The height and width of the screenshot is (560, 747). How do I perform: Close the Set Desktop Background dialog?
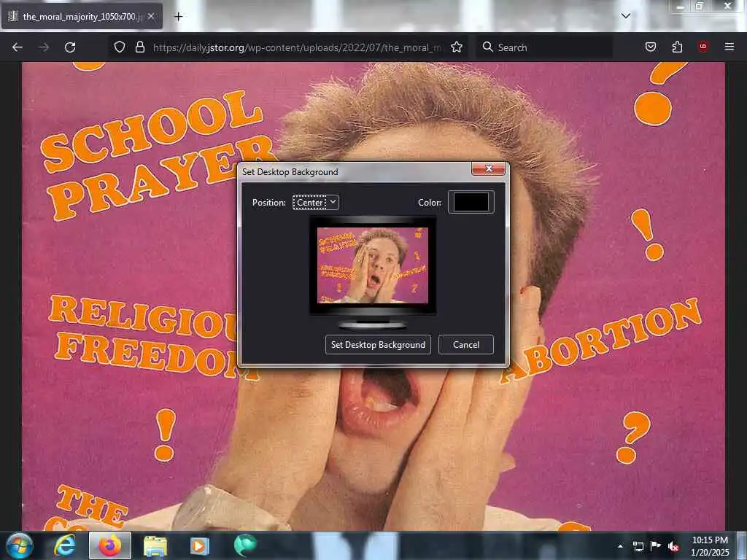pyautogui.click(x=488, y=168)
